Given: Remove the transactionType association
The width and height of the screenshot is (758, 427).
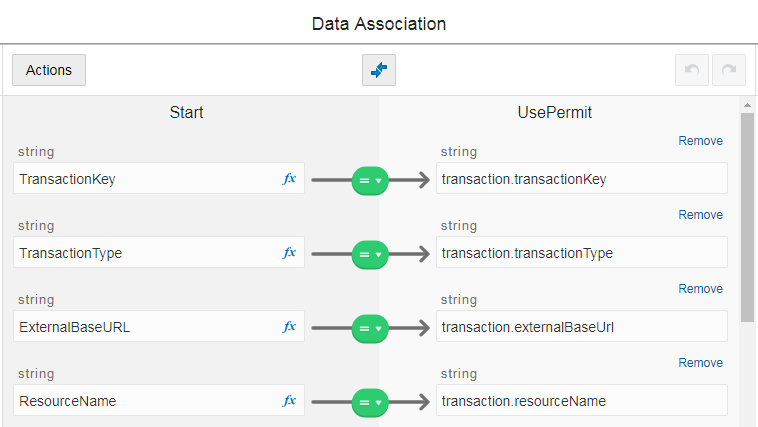Looking at the screenshot, I should (700, 215).
